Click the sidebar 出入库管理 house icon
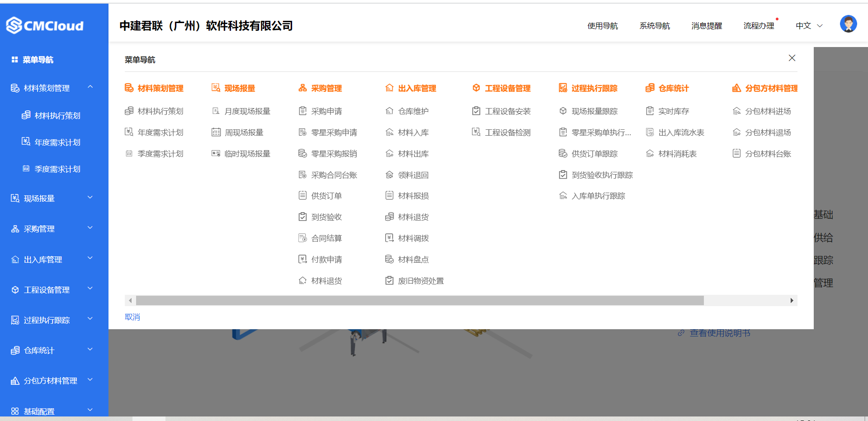The width and height of the screenshot is (868, 421). pyautogui.click(x=15, y=260)
